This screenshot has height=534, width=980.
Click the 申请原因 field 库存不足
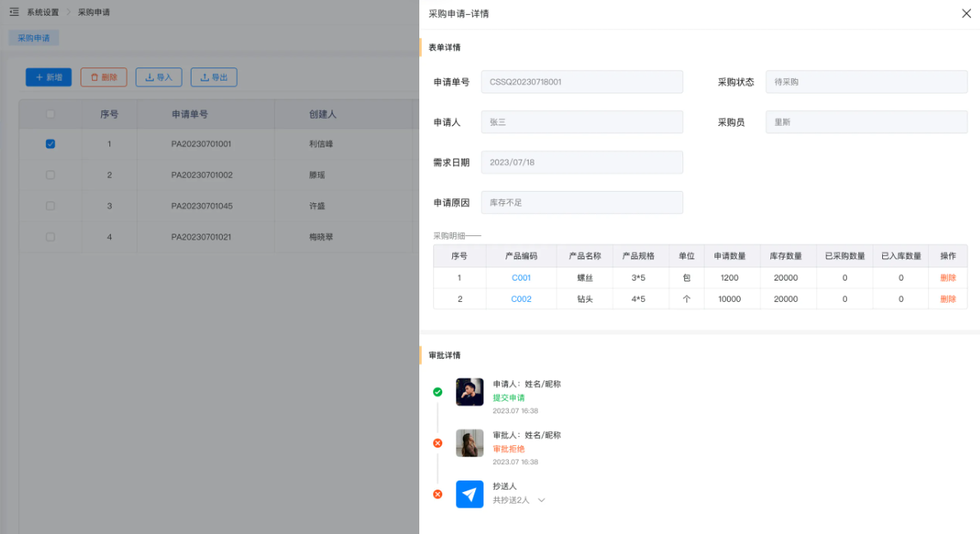582,202
